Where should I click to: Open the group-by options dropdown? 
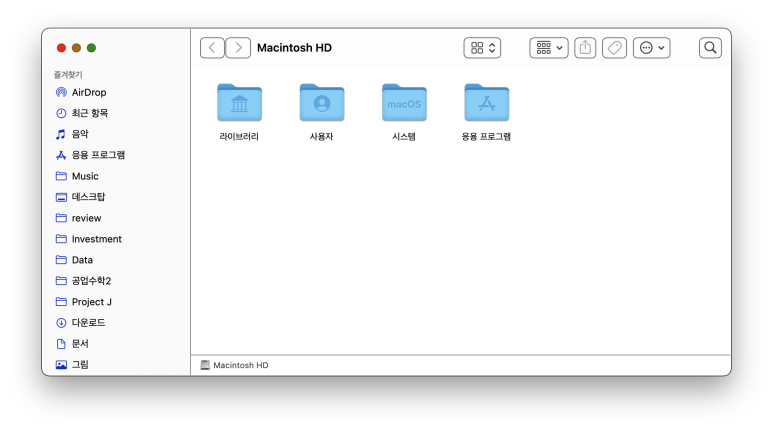pyautogui.click(x=549, y=48)
